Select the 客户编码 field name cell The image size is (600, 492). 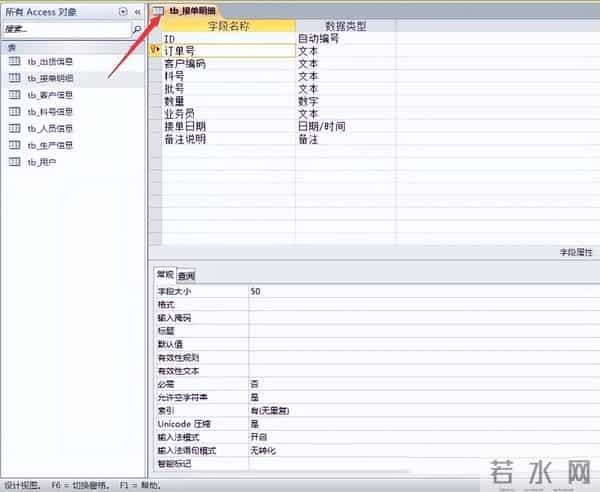pyautogui.click(x=228, y=64)
